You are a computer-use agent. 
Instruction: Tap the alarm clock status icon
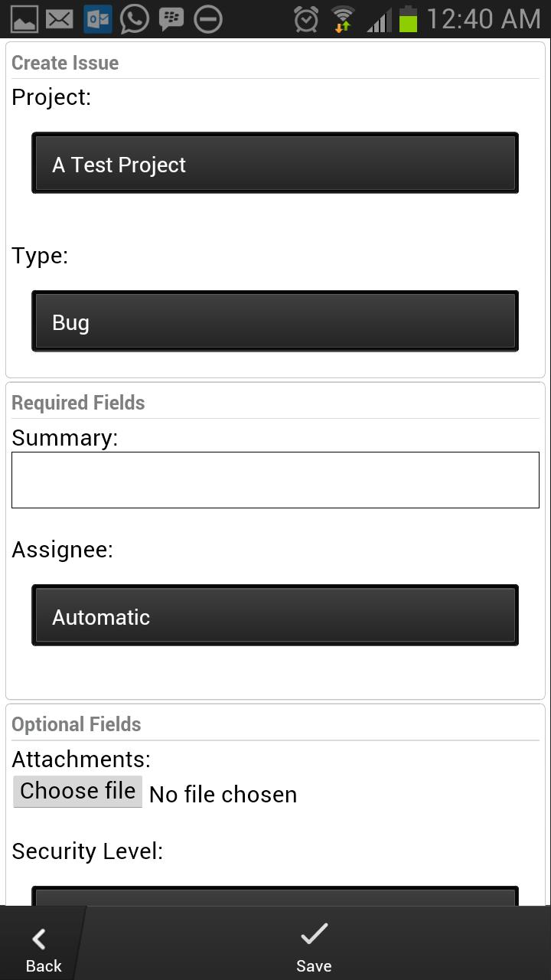[x=305, y=18]
